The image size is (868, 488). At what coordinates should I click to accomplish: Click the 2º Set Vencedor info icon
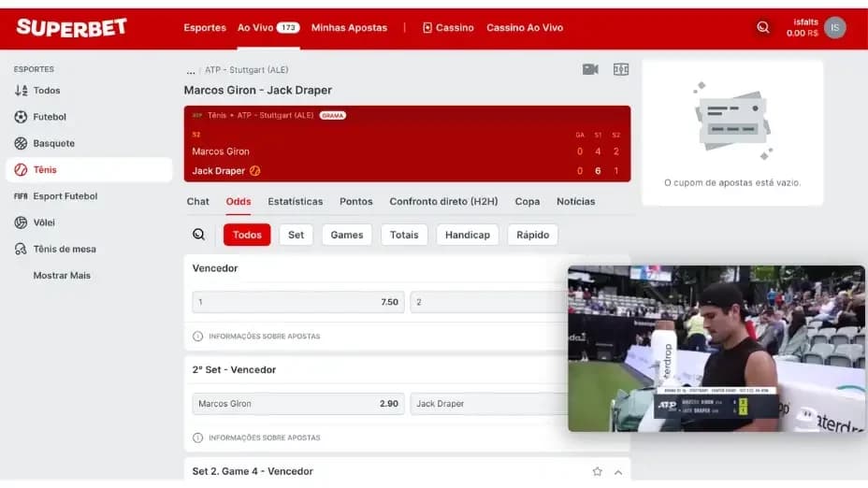click(x=197, y=438)
